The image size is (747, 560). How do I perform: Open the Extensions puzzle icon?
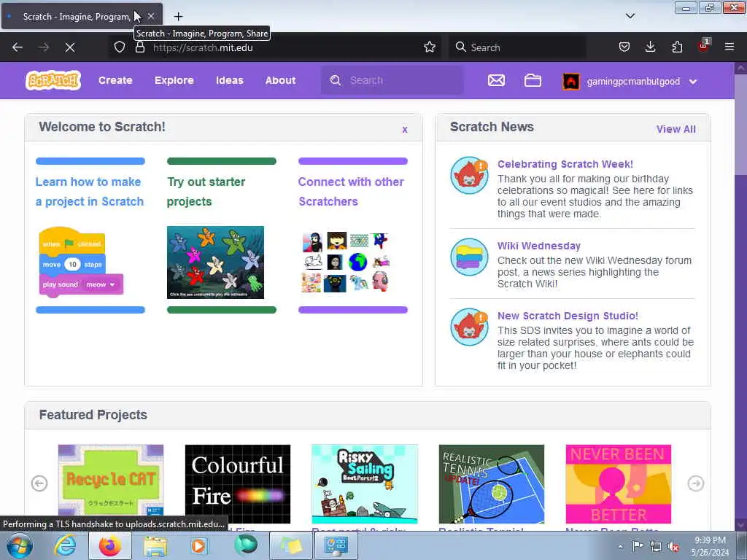[x=677, y=47]
